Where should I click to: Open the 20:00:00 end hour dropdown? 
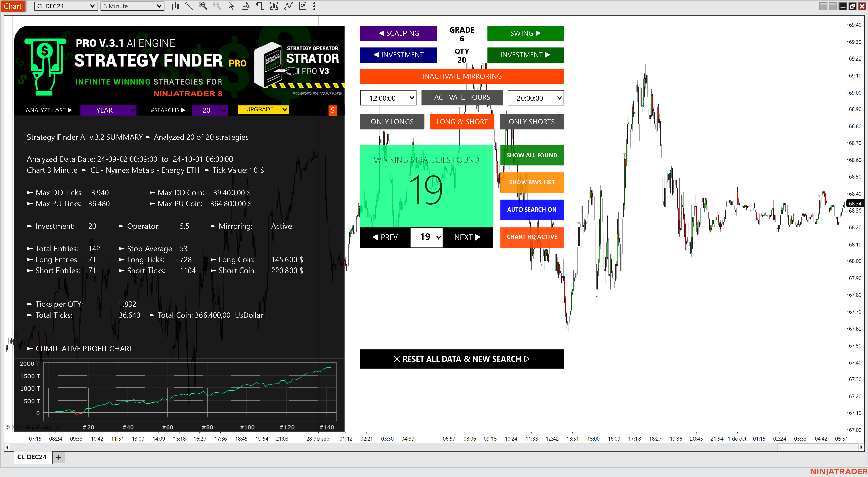(x=536, y=98)
